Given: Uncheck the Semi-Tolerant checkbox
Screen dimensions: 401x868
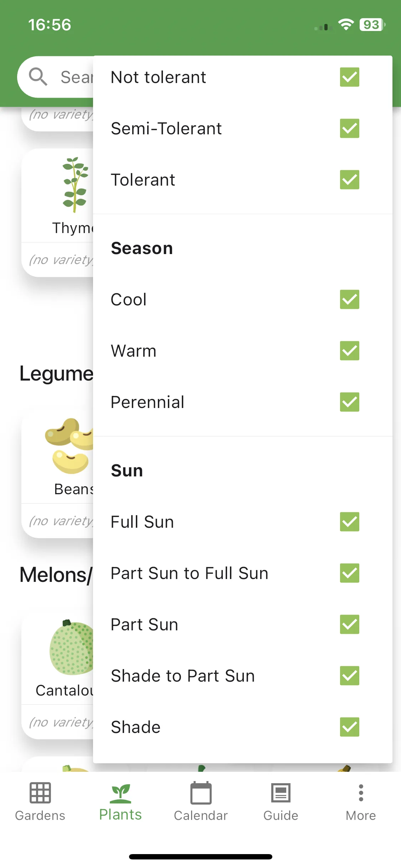Looking at the screenshot, I should coord(349,128).
